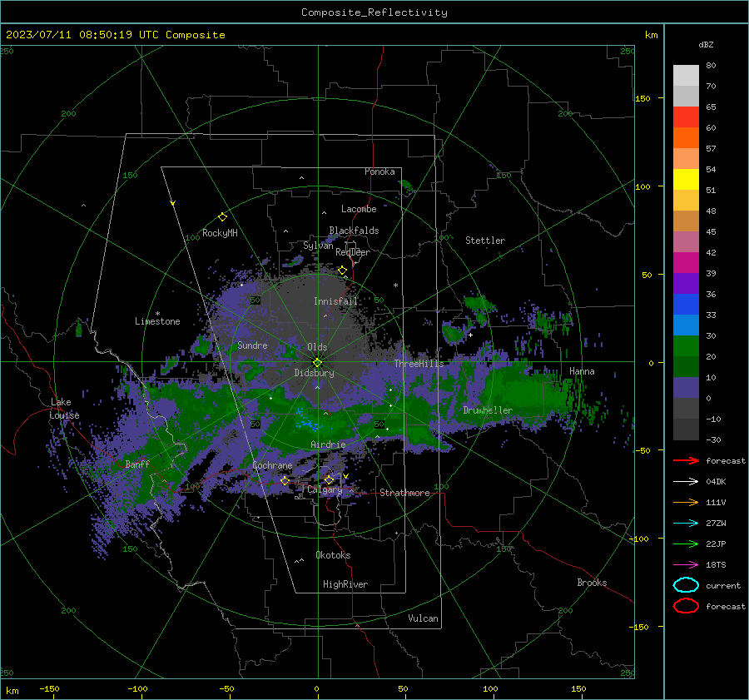Click the Okotoks town label

click(333, 555)
